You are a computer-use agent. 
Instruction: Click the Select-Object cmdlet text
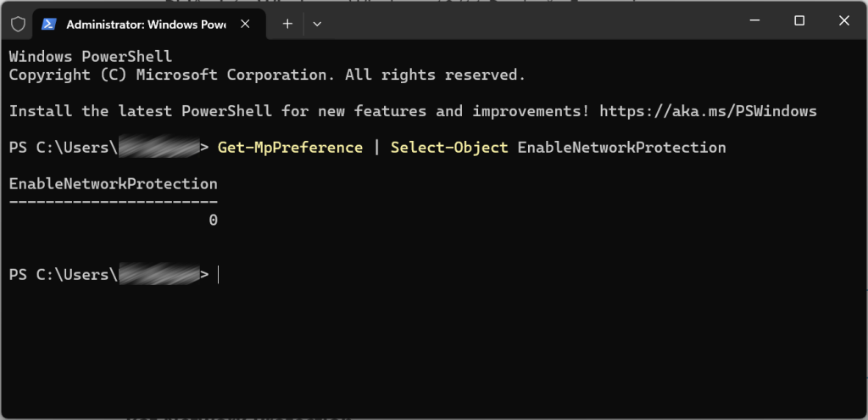(448, 148)
